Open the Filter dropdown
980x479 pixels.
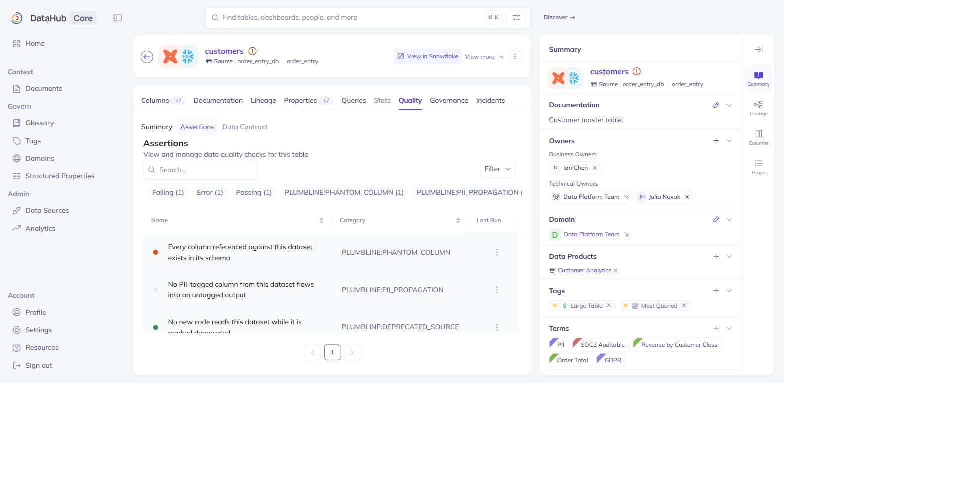point(498,169)
